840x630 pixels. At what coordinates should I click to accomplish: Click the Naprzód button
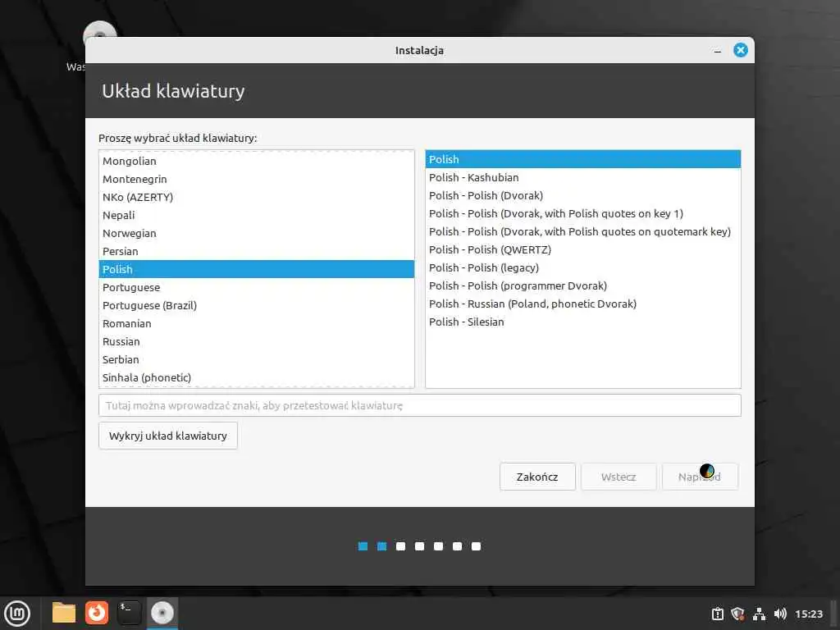(x=700, y=477)
